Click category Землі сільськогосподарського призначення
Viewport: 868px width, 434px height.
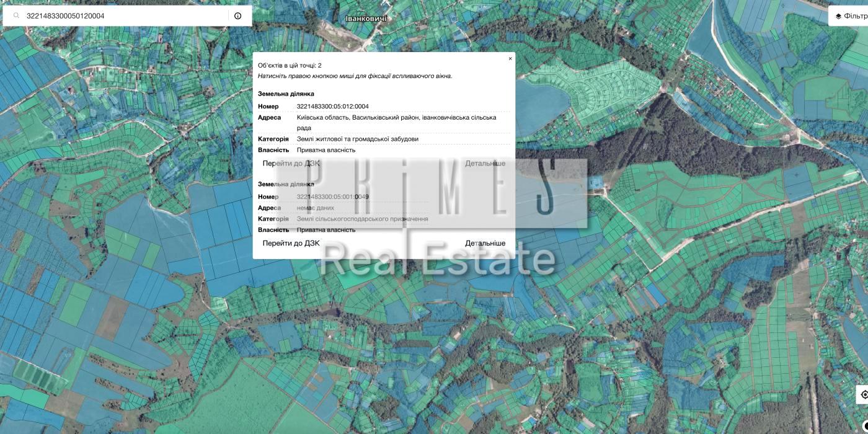[x=362, y=219]
